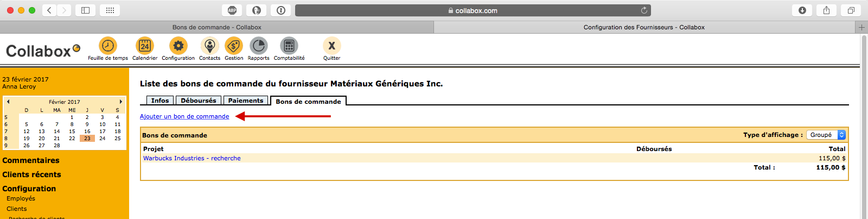Screen dimensions: 868x219
Task: Select the Configuration des Fournisseurs browser tab
Action: point(644,27)
